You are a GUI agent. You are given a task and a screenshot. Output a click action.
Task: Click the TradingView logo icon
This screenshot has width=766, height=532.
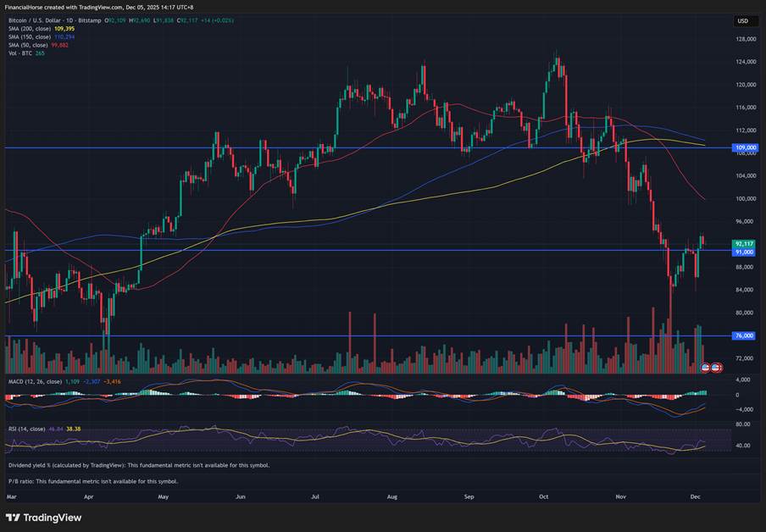point(13,518)
